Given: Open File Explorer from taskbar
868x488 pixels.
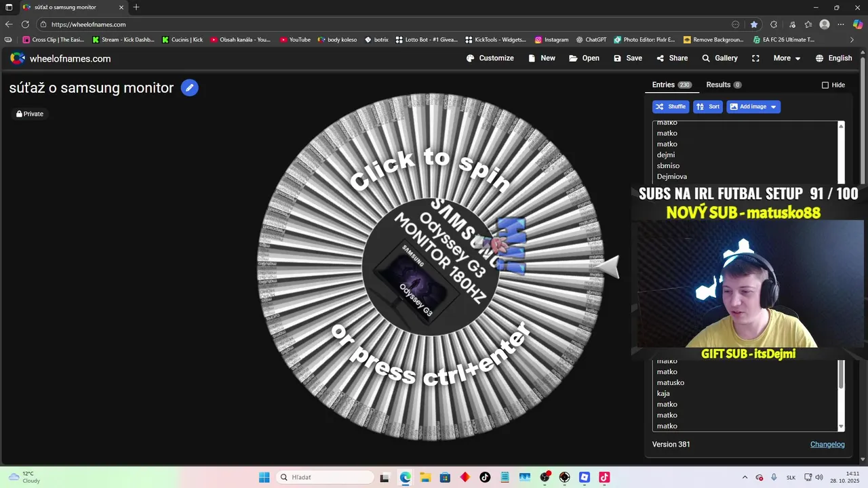Looking at the screenshot, I should (425, 477).
